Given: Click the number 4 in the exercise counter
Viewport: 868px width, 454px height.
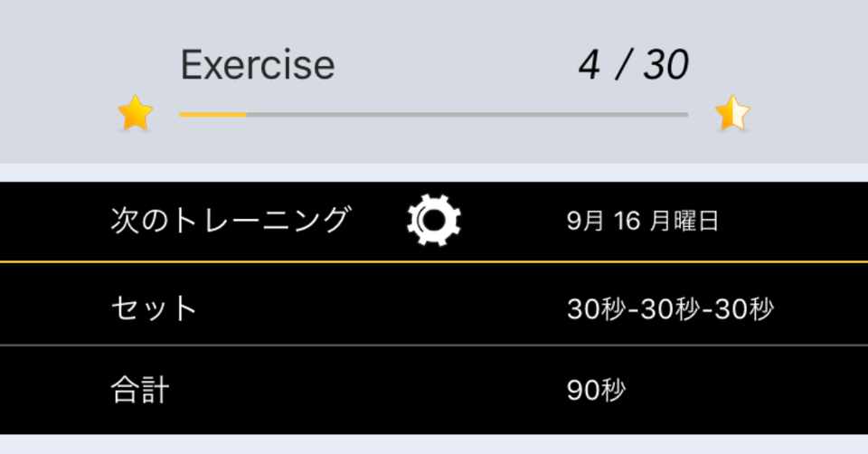Looking at the screenshot, I should tap(590, 65).
